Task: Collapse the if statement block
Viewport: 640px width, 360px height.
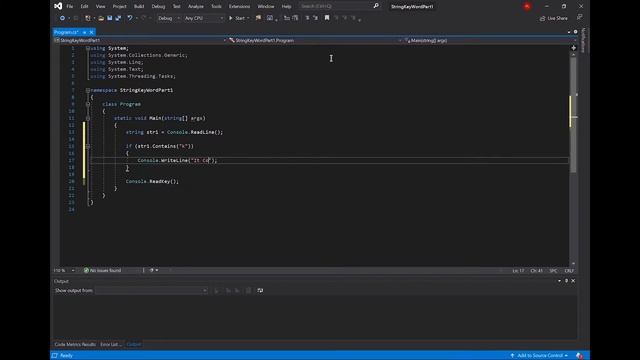Action: click(x=88, y=146)
